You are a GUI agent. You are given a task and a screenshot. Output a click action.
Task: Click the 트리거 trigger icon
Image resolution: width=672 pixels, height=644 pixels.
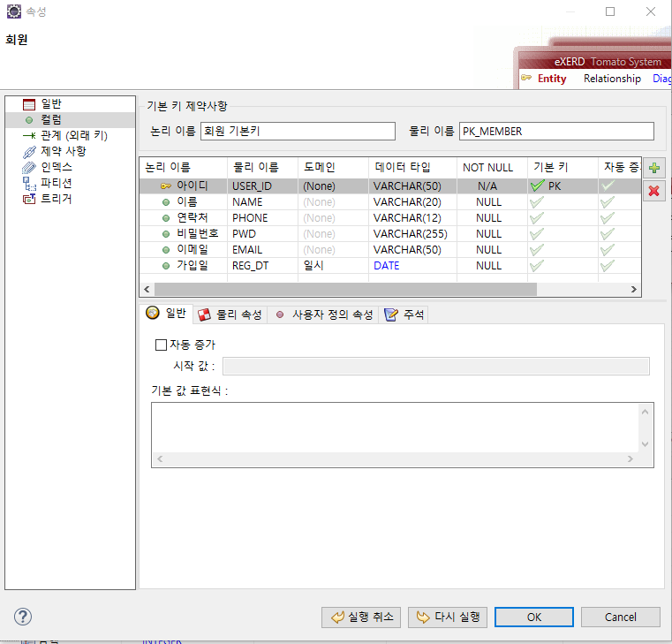pos(29,200)
